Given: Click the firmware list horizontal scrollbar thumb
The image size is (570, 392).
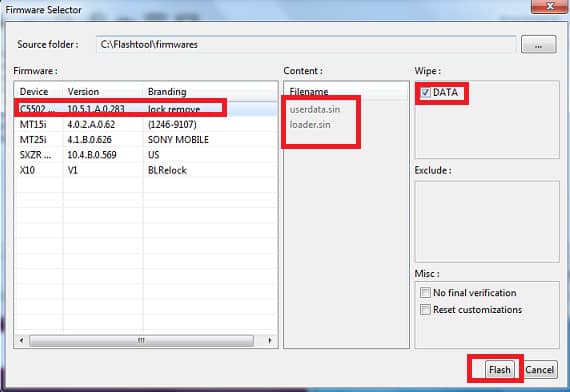Looking at the screenshot, I should click(x=141, y=340).
